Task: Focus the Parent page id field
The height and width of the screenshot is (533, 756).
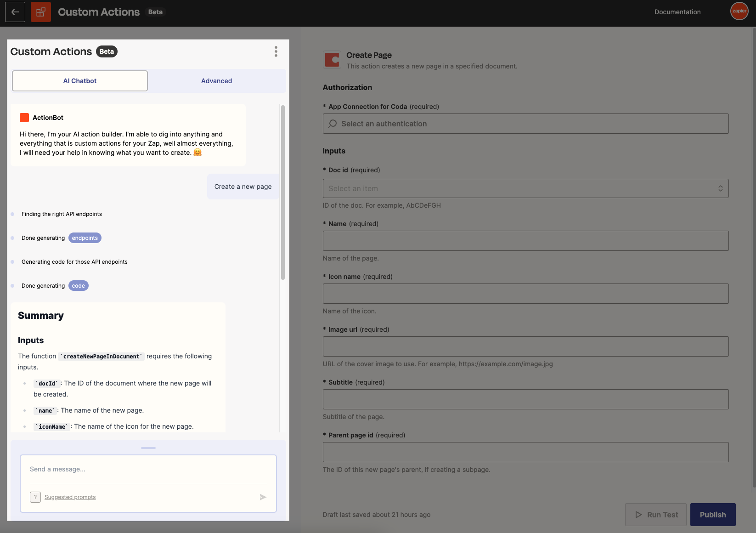Action: [525, 452]
